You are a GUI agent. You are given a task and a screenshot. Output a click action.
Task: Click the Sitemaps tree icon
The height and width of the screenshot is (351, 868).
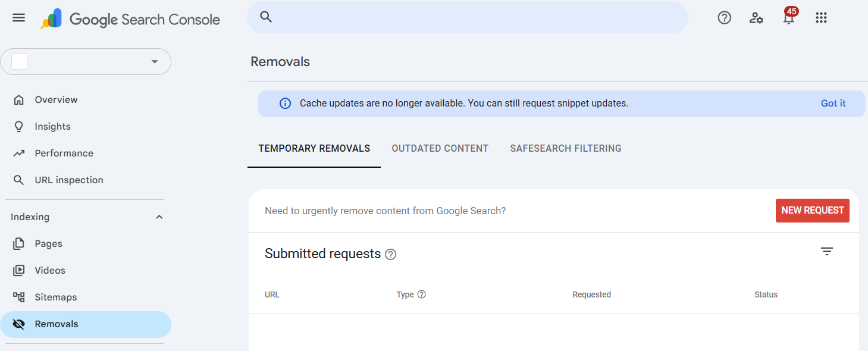19,297
